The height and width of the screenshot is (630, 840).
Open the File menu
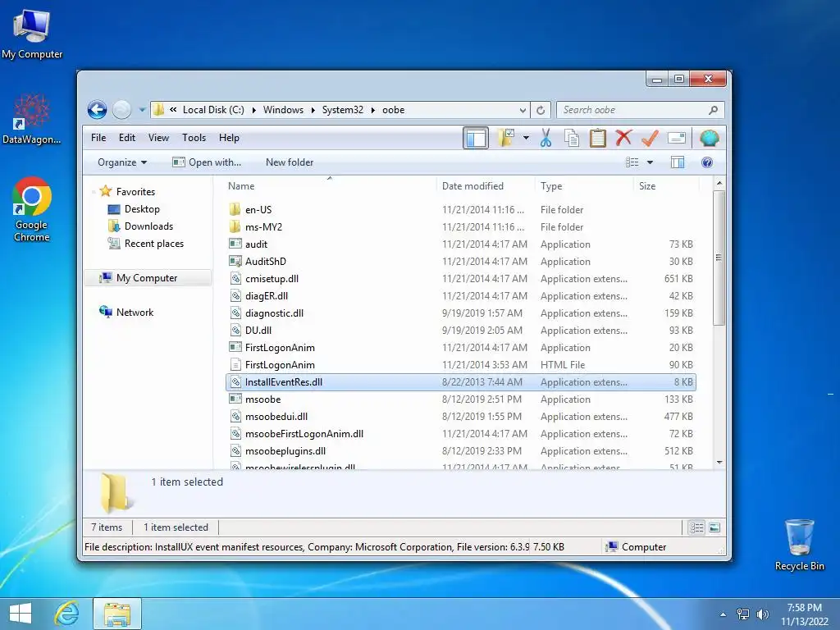click(x=98, y=138)
